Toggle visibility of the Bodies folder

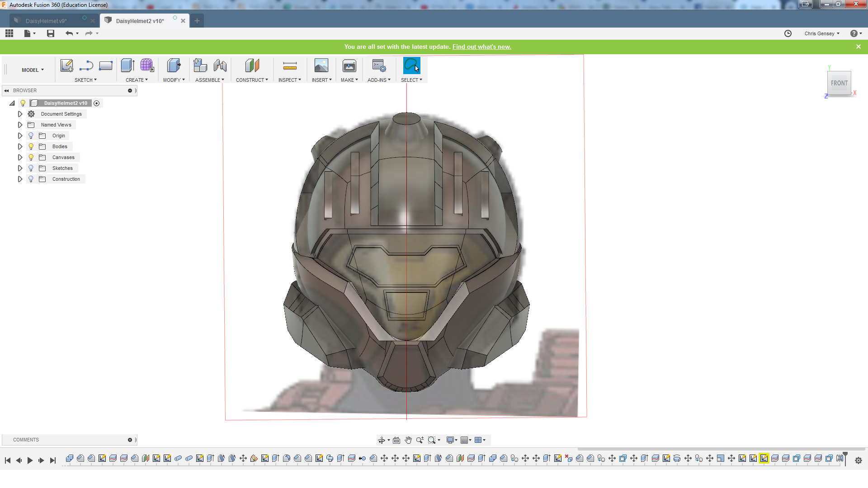pos(31,146)
